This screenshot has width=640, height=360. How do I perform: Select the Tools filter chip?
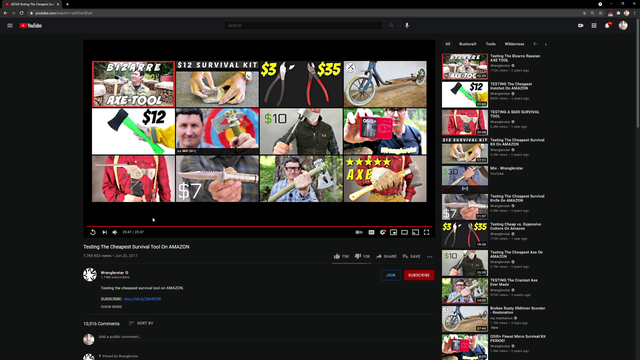[491, 44]
